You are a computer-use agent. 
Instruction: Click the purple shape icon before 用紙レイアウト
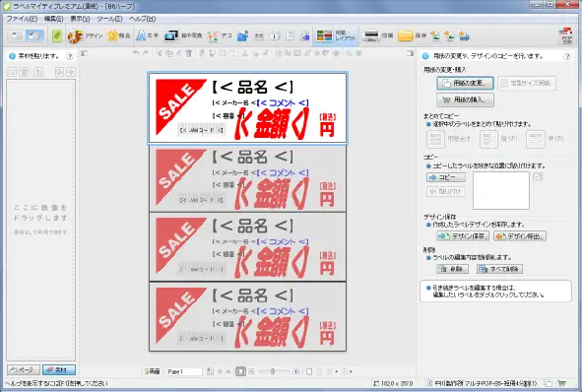[x=305, y=36]
